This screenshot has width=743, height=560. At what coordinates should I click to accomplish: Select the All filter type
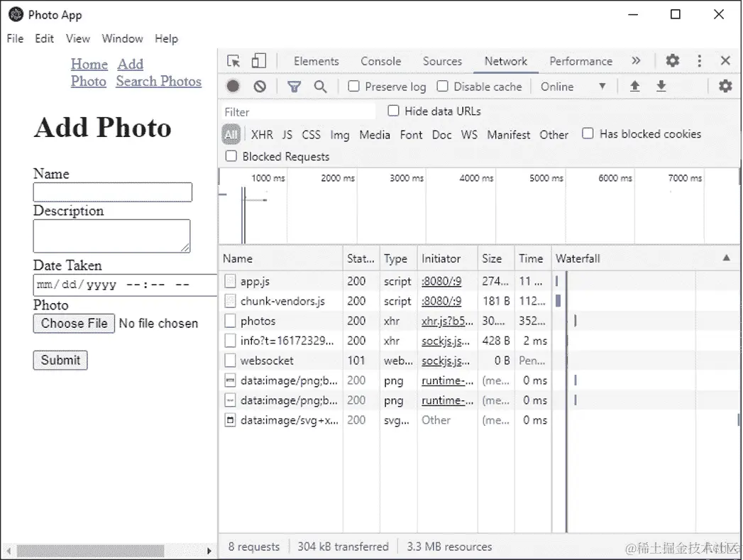[231, 135]
